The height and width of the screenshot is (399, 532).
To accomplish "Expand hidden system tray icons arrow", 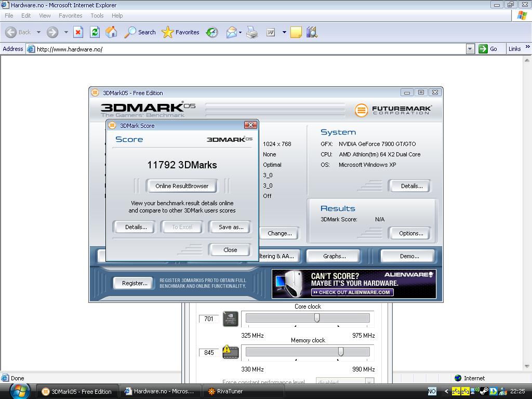I will pos(446,391).
